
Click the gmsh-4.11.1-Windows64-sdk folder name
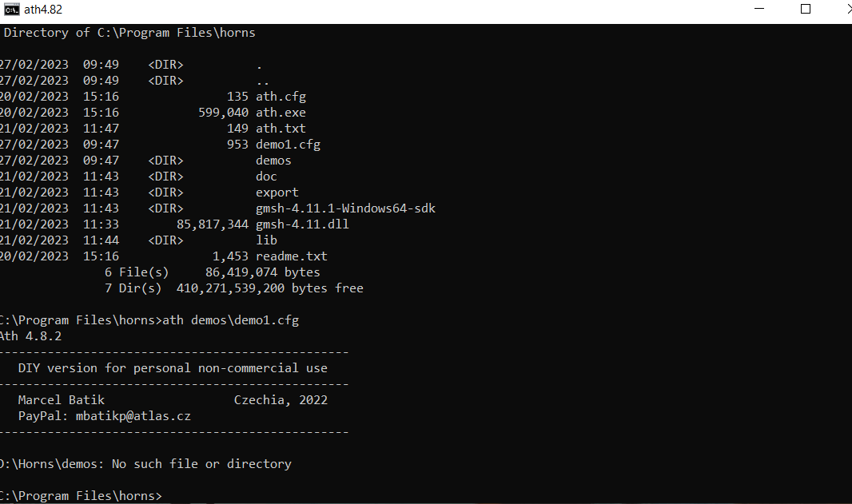(x=345, y=208)
